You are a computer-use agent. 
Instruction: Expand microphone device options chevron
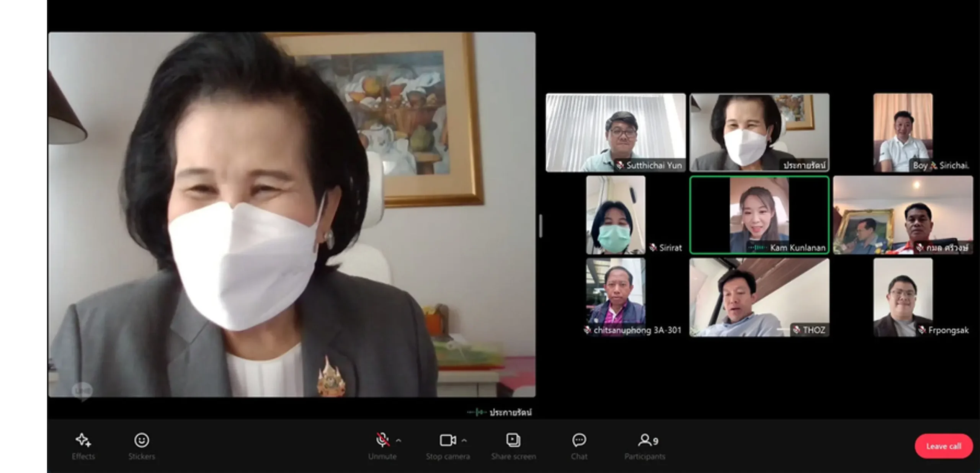coord(399,440)
